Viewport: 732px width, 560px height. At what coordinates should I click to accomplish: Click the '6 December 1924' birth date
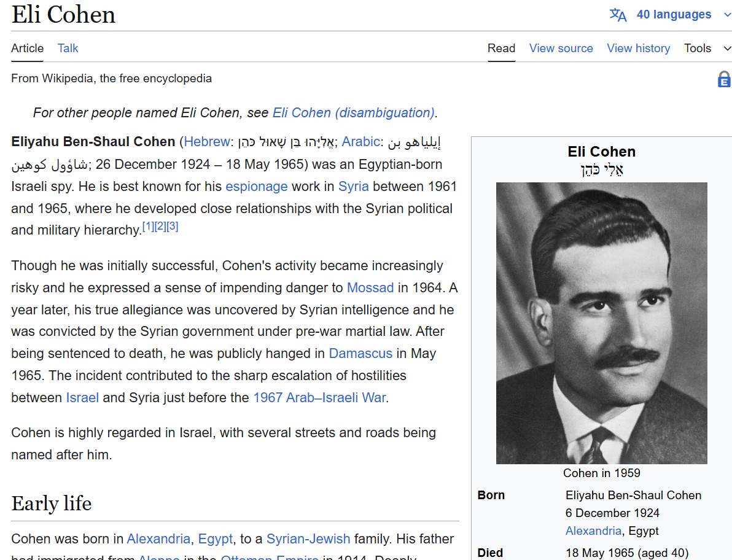(x=612, y=513)
